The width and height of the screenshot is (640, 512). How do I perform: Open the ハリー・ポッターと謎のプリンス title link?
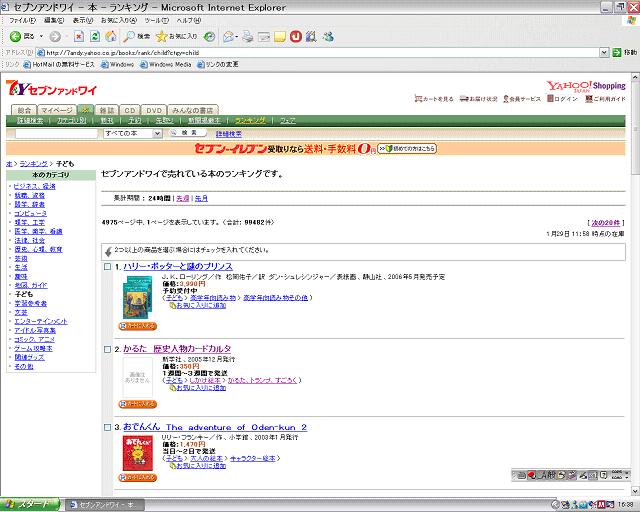click(178, 267)
